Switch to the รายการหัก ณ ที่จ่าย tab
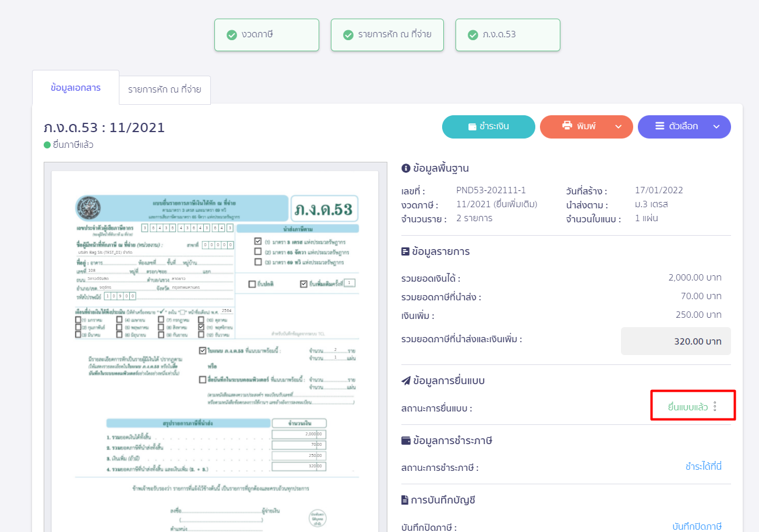The height and width of the screenshot is (532, 759). tap(165, 90)
